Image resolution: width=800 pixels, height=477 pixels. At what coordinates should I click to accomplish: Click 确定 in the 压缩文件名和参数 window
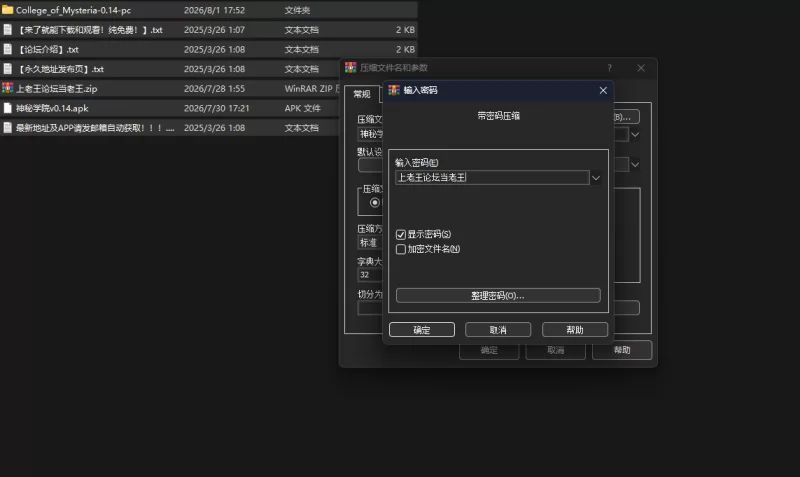coord(489,350)
